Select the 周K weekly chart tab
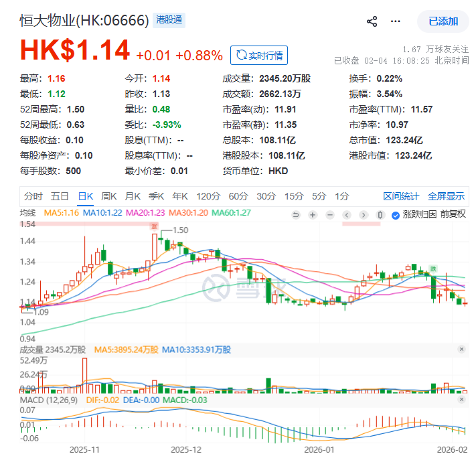 (108, 196)
